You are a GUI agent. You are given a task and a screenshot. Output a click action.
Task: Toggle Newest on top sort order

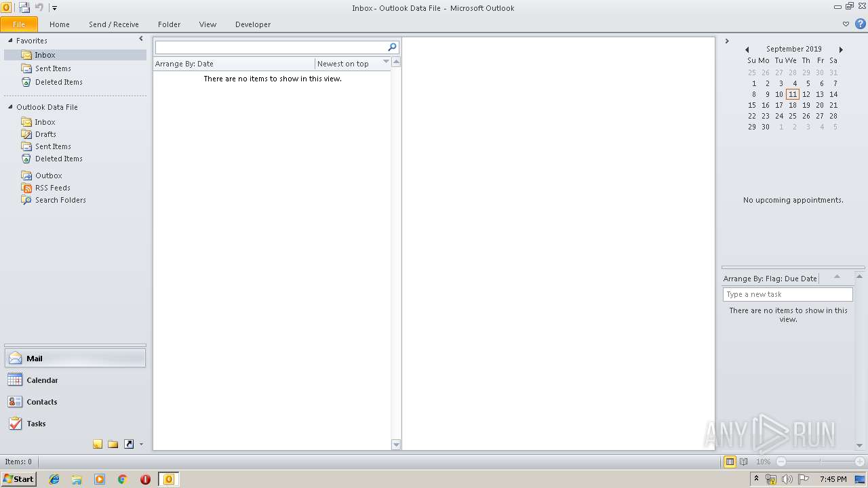(x=353, y=64)
